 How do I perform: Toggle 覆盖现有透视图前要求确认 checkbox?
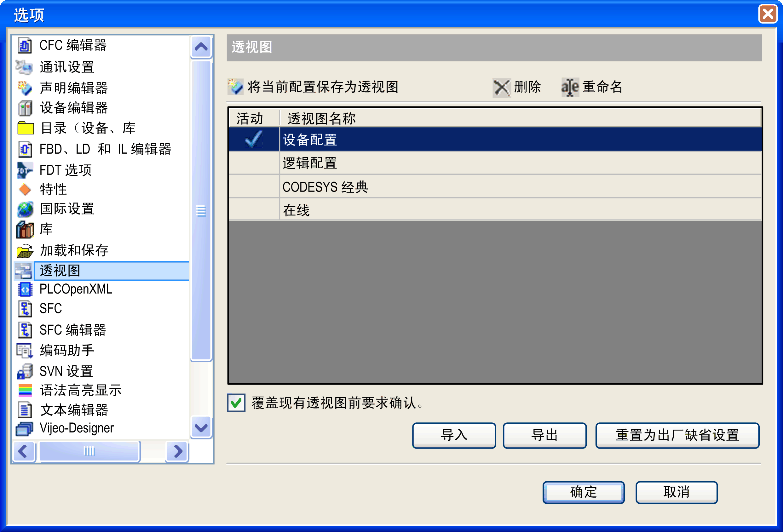tap(236, 403)
